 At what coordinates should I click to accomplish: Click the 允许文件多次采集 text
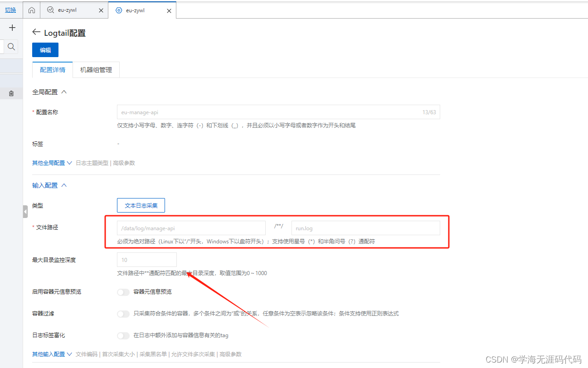[x=193, y=354]
